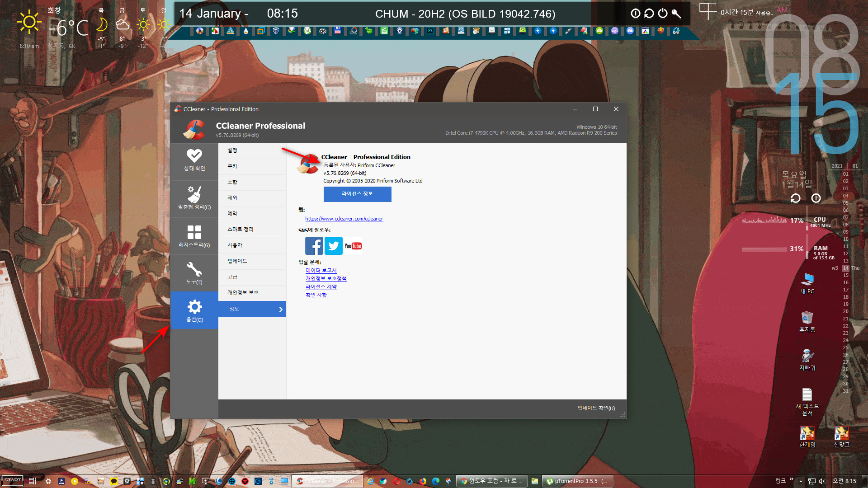Select the 사용자 users menu item
Screen dimensions: 868x488
click(x=252, y=245)
